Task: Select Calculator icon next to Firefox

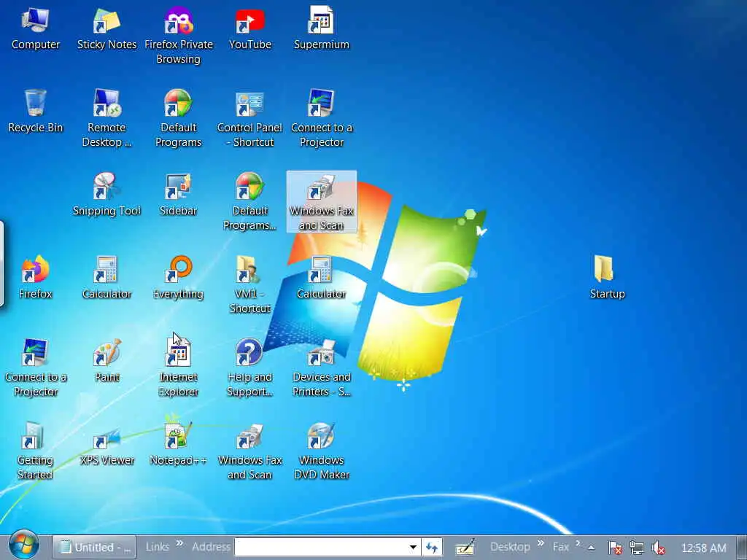Action: click(x=107, y=278)
